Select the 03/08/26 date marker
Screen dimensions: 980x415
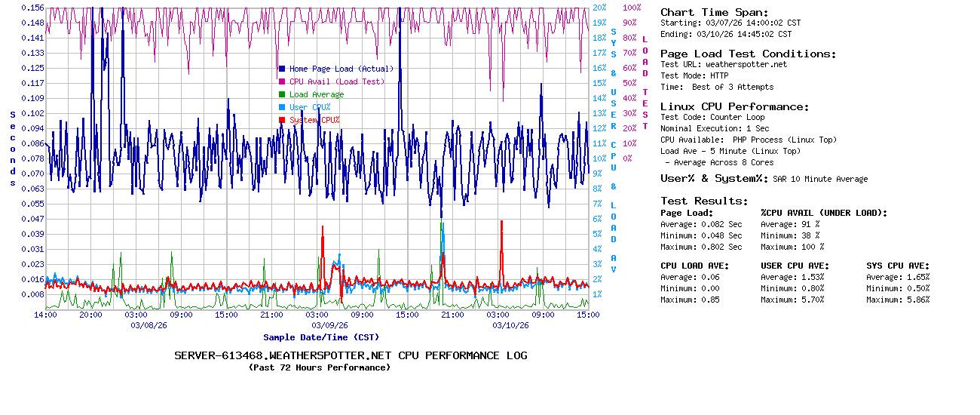tap(149, 325)
